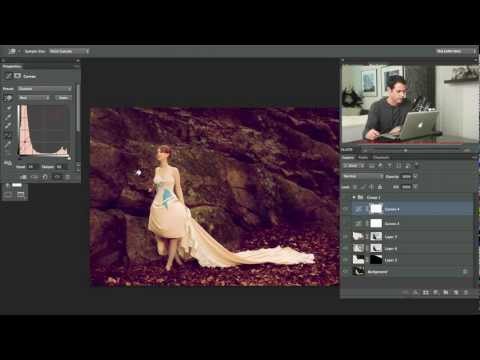Select the Background layer name
This screenshot has height=360, width=480.
[x=378, y=272]
